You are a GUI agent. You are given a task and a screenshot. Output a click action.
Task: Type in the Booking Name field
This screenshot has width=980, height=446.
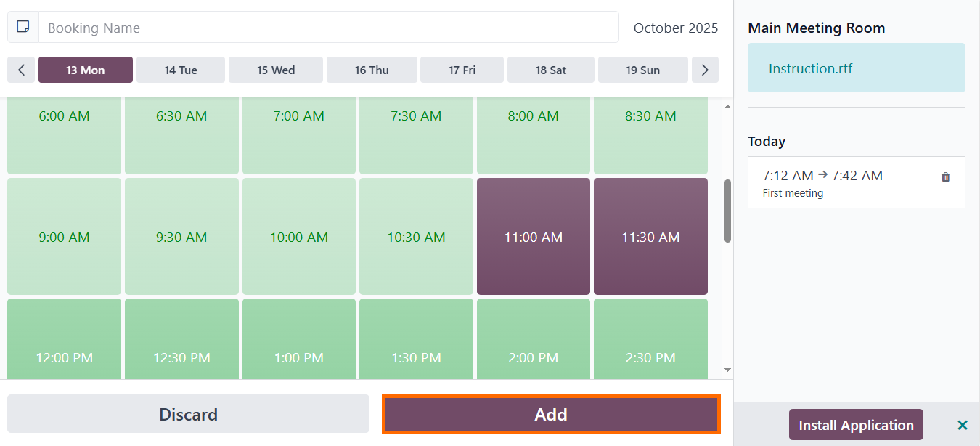pyautogui.click(x=328, y=28)
